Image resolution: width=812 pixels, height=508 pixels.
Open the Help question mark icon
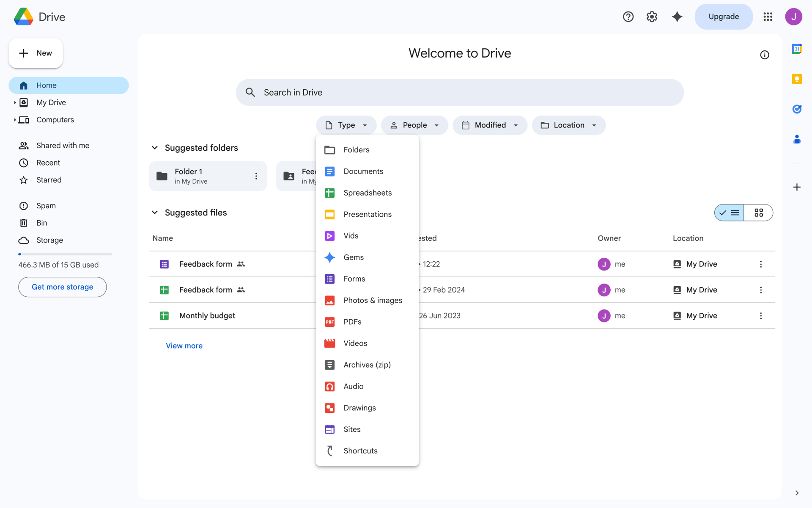click(628, 17)
